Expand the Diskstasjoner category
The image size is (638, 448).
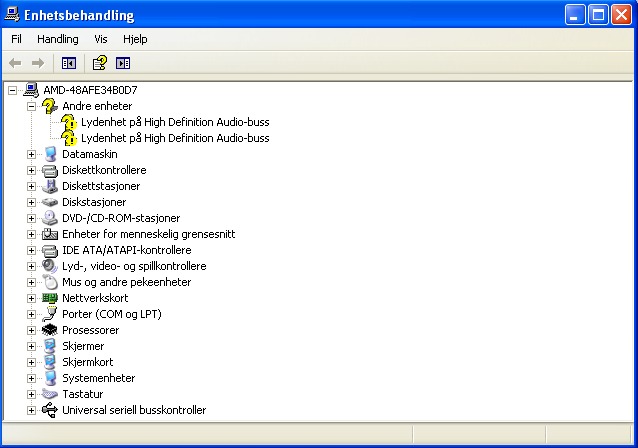click(x=31, y=202)
